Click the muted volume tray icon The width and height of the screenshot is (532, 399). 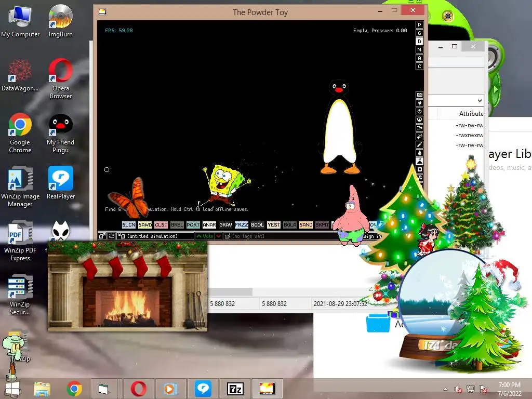[458, 389]
